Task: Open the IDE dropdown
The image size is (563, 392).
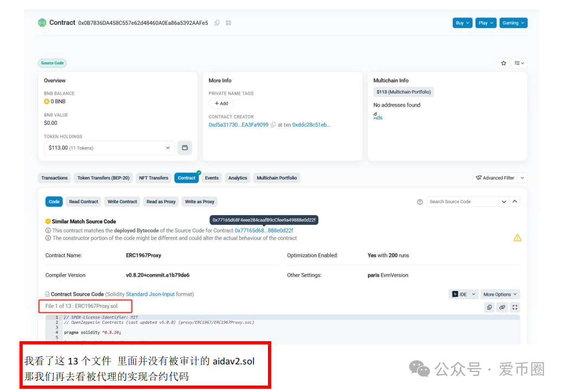Action: (x=463, y=295)
